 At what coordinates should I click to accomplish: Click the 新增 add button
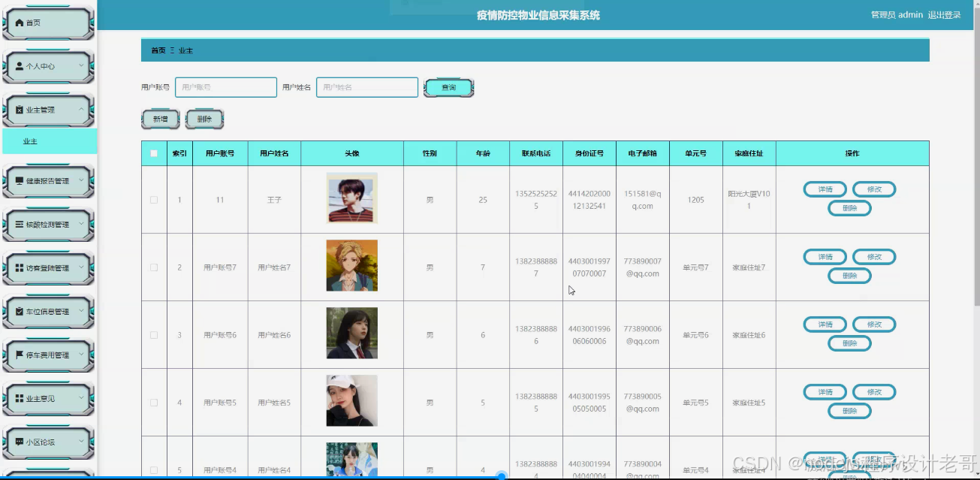[x=160, y=119]
